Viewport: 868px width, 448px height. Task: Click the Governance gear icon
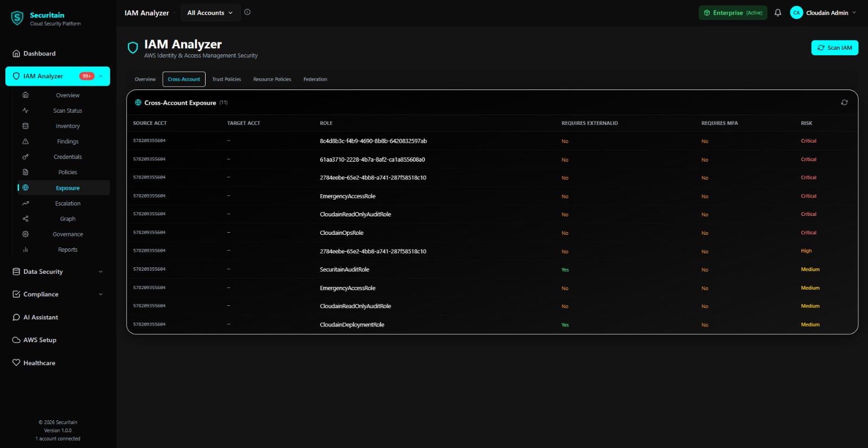point(25,234)
